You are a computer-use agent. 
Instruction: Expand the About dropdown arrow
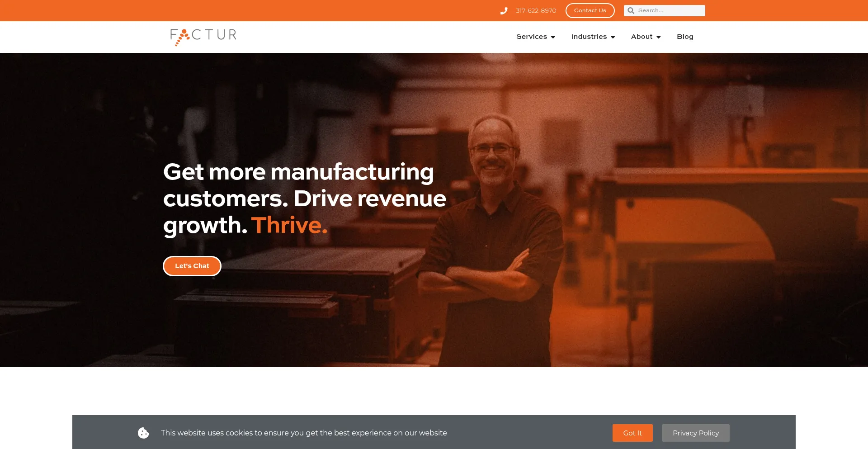[x=658, y=37]
